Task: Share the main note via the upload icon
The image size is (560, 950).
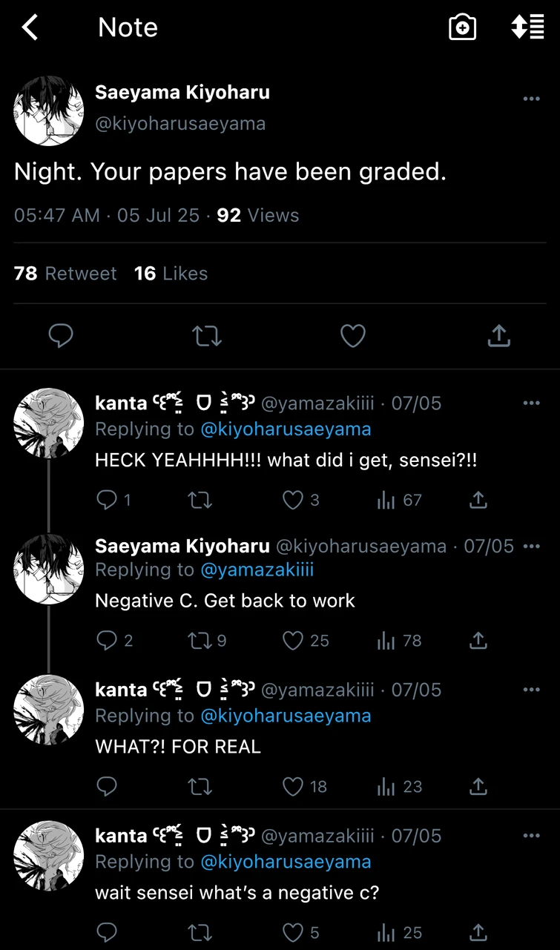Action: [x=498, y=336]
